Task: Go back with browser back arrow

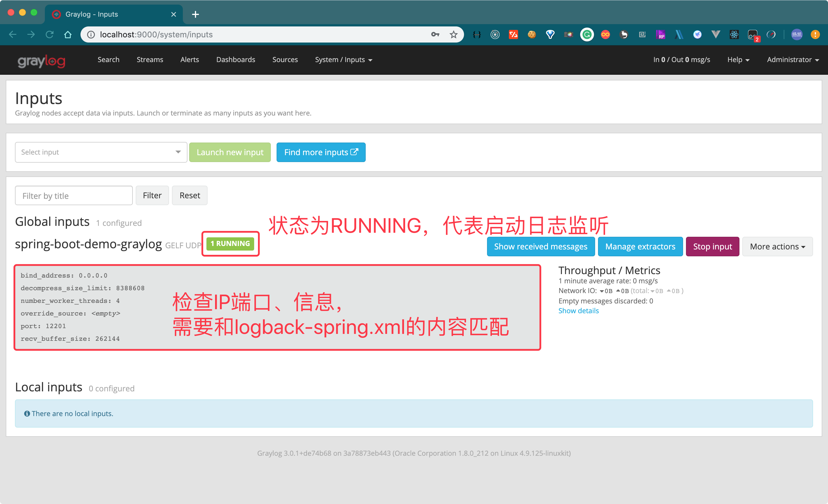Action: point(13,34)
